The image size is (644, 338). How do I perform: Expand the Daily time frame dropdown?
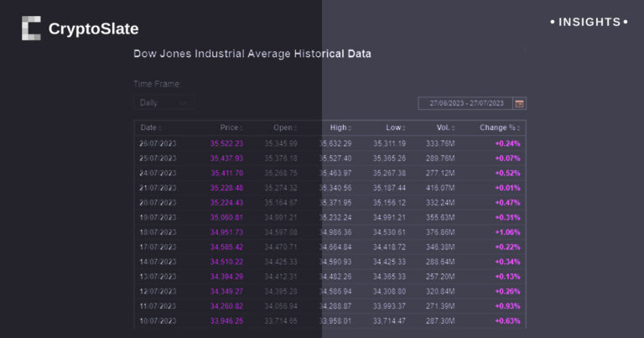tap(164, 103)
